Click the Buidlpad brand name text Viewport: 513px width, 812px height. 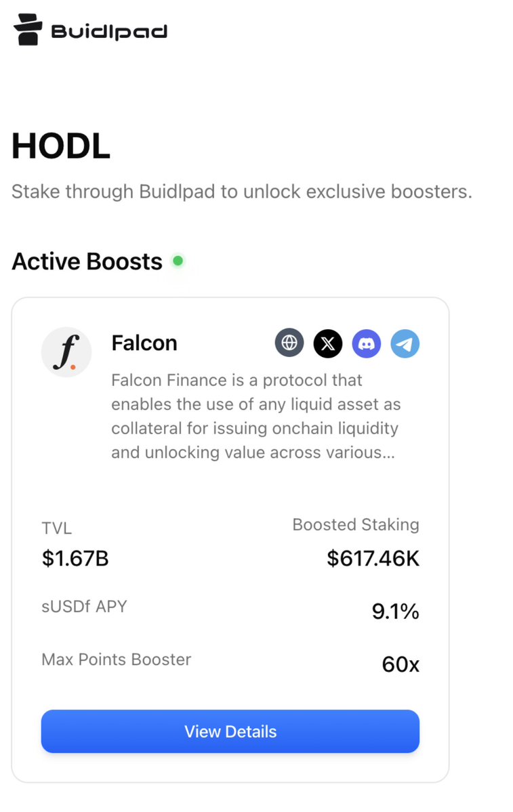coord(109,32)
